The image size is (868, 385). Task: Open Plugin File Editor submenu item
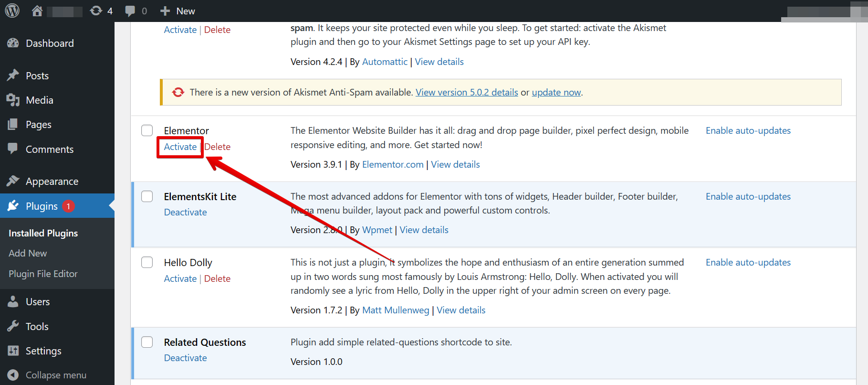pos(43,274)
